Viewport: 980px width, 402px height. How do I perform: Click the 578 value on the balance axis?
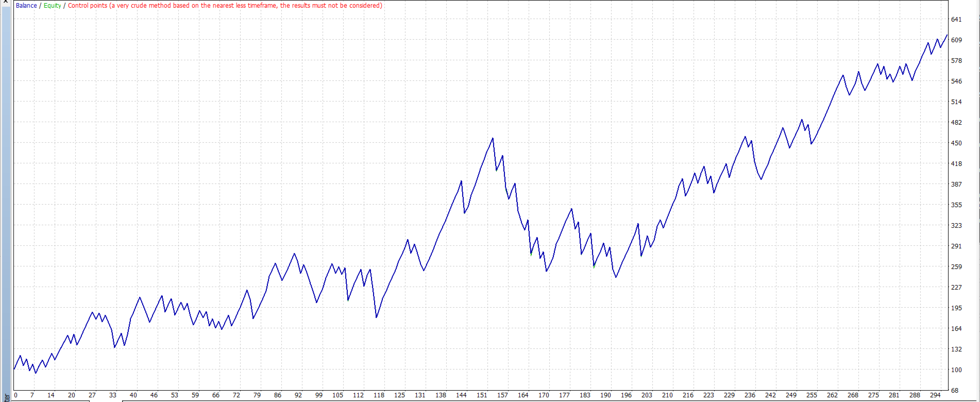tap(956, 61)
